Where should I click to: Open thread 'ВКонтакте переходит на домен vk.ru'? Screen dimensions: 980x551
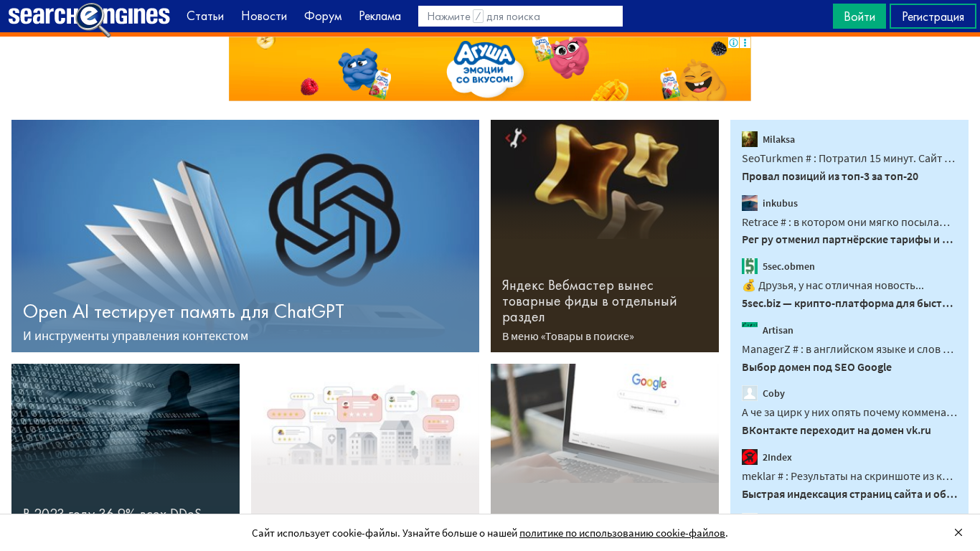pos(837,430)
